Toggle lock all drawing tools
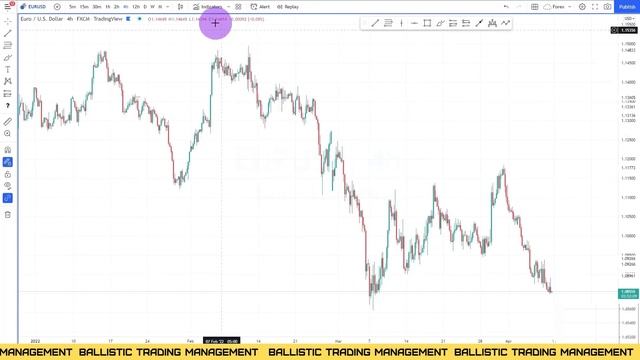 [x=7, y=174]
